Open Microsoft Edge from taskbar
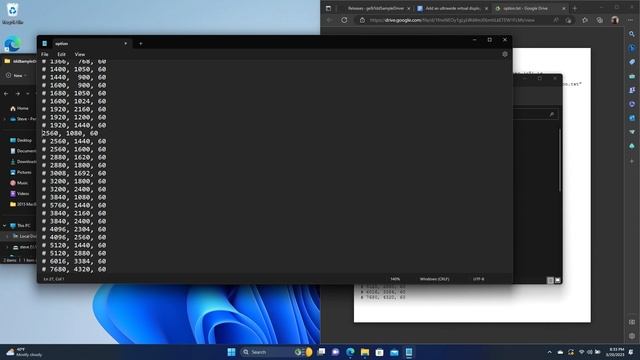 (x=350, y=352)
